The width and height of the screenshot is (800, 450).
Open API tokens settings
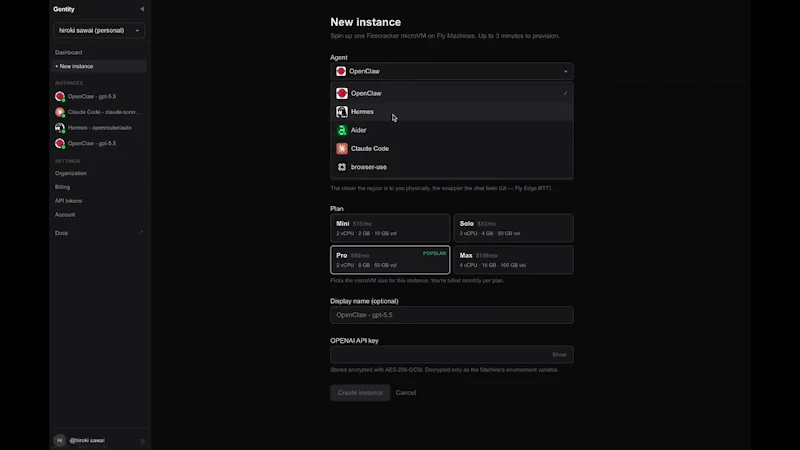click(68, 201)
